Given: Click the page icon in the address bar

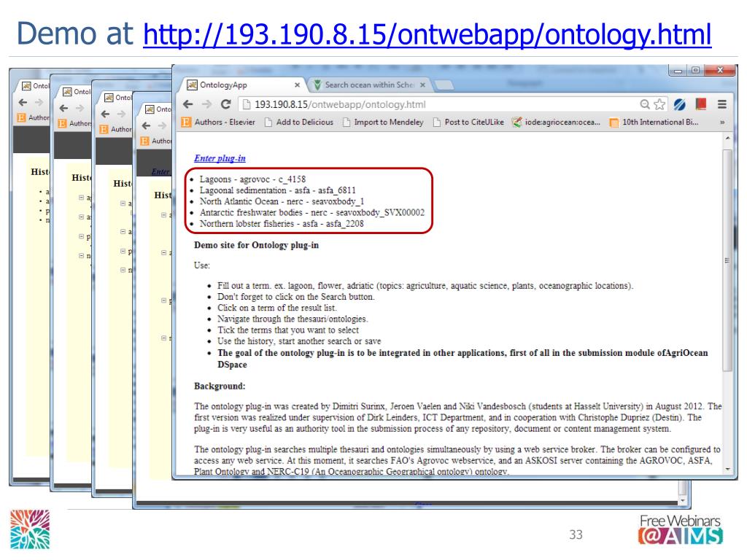Looking at the screenshot, I should (245, 104).
